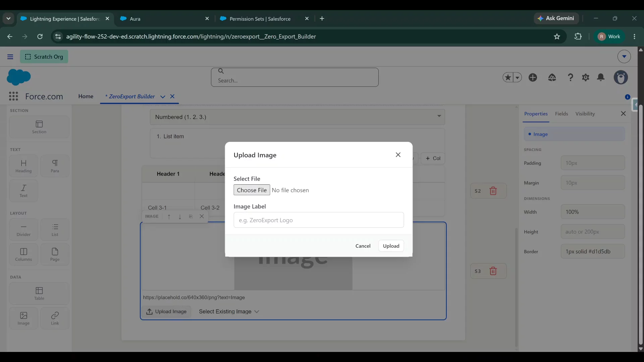Focus the Image Label input field
This screenshot has width=644, height=362.
(319, 220)
